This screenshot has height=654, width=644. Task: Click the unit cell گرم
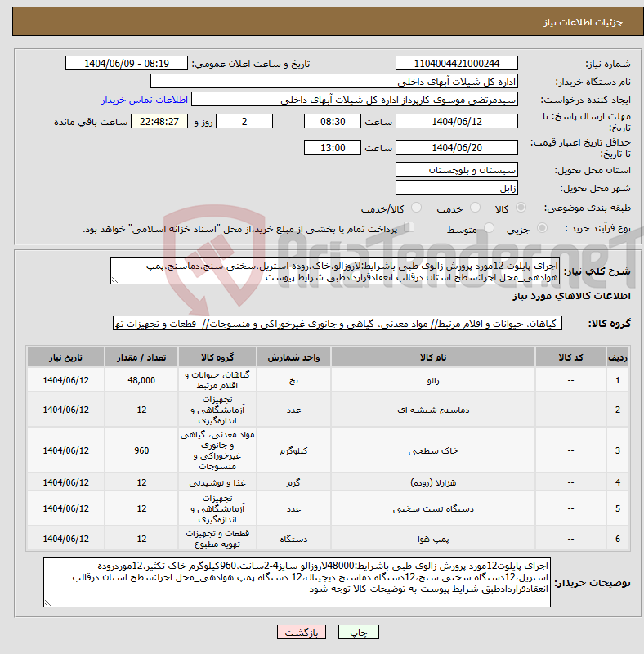pyautogui.click(x=293, y=482)
